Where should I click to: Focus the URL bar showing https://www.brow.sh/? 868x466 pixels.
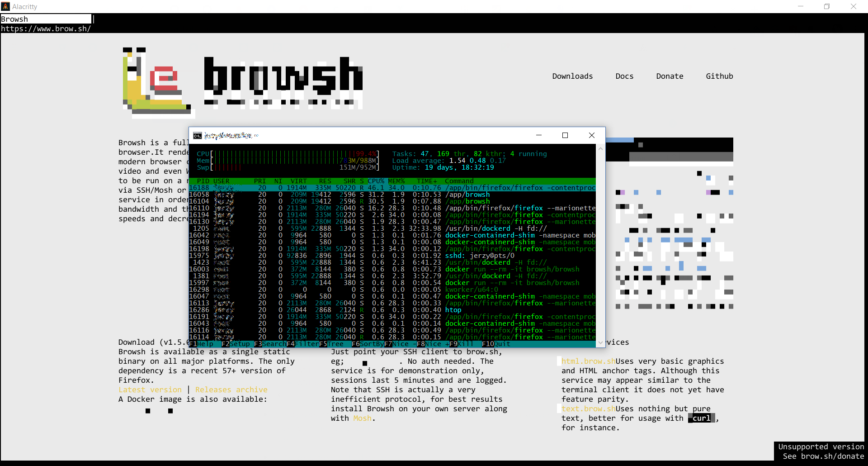pyautogui.click(x=46, y=29)
